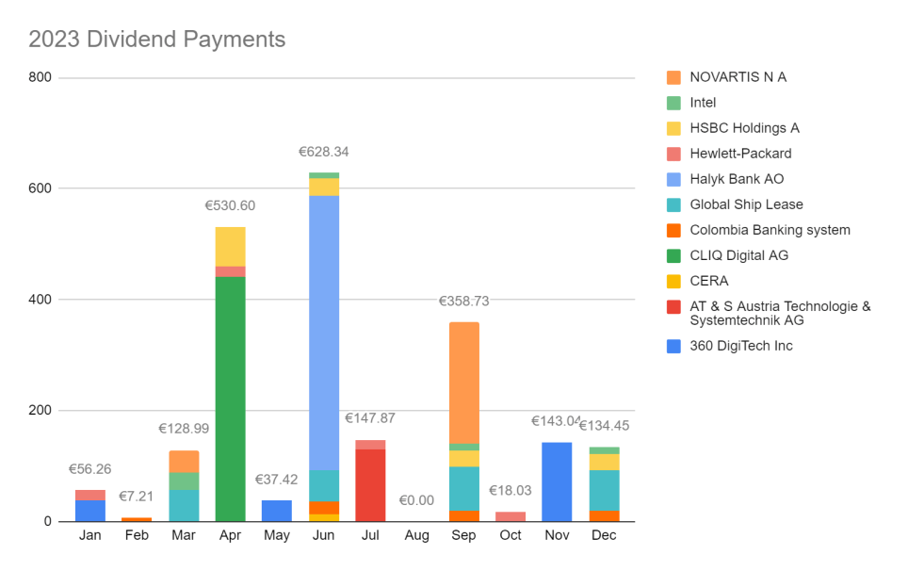Click the blue 360 DigiTech bar in November

[557, 481]
